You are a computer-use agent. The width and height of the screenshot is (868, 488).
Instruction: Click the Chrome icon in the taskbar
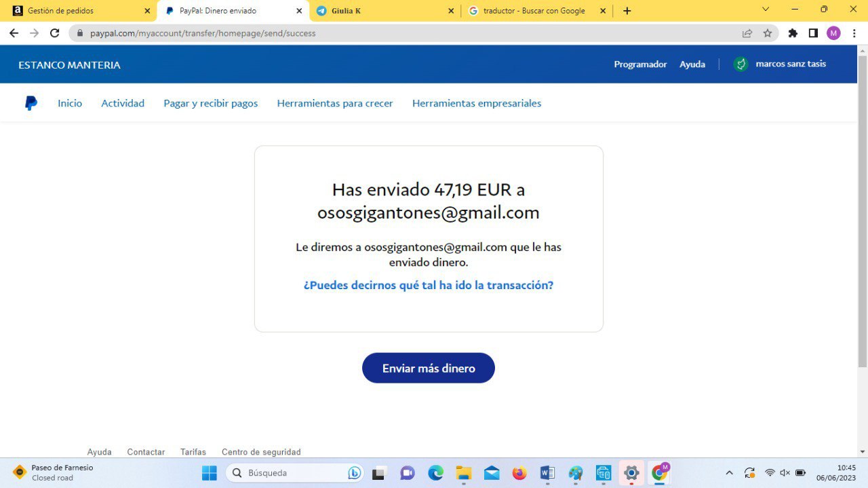659,473
